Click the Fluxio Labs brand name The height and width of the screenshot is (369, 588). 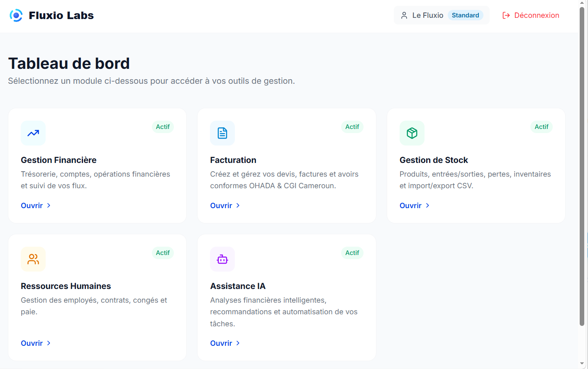pyautogui.click(x=61, y=15)
